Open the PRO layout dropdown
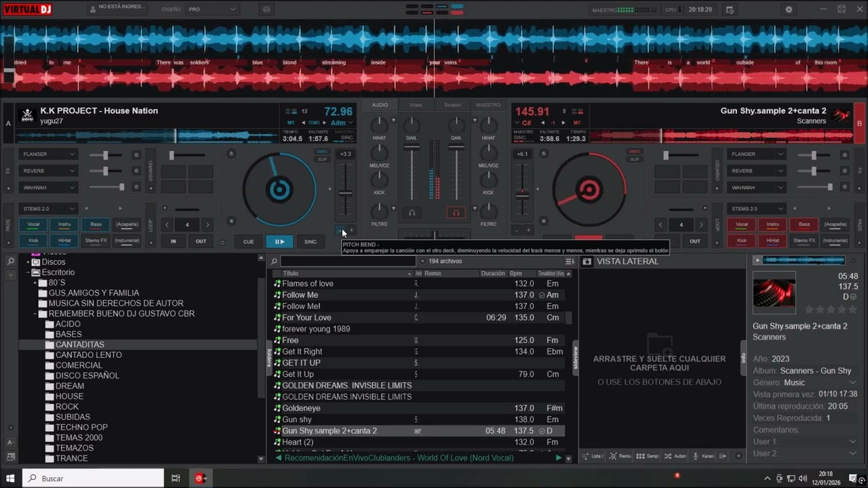Image resolution: width=868 pixels, height=488 pixels. click(212, 9)
